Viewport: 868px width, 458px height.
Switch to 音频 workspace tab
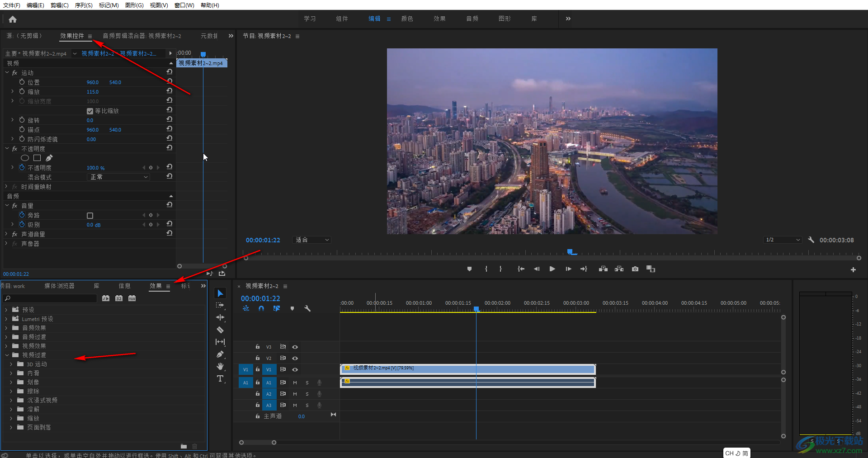pyautogui.click(x=472, y=19)
